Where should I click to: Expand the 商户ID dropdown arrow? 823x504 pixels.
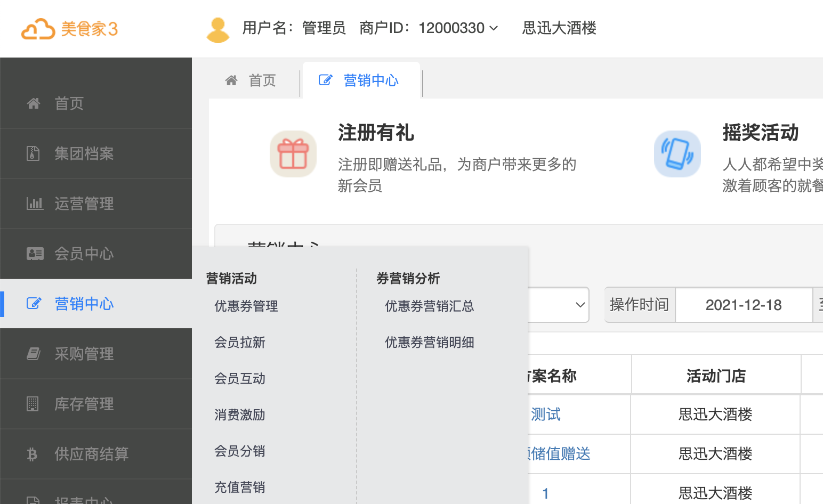pos(494,28)
